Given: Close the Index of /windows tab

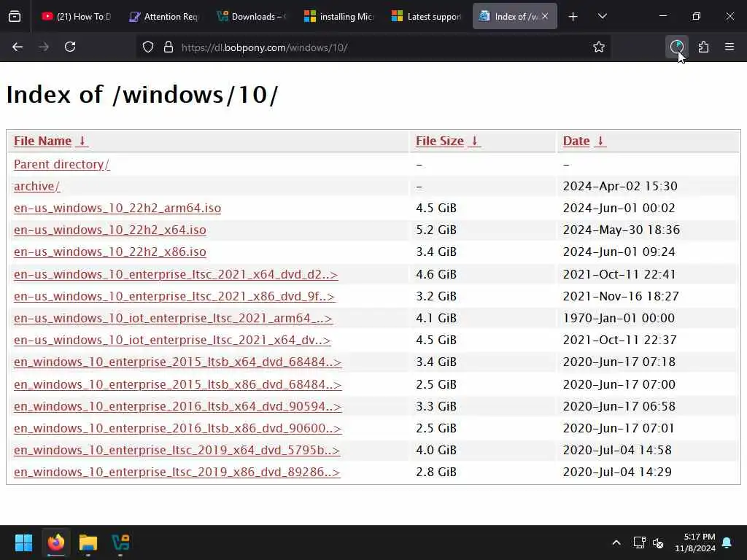Looking at the screenshot, I should (545, 16).
